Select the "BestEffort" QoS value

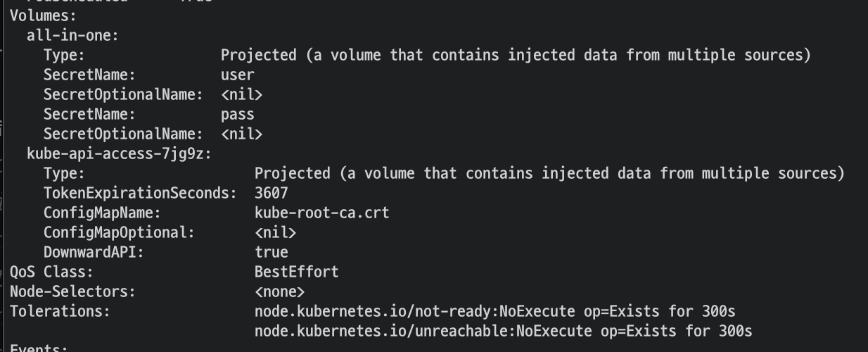296,272
